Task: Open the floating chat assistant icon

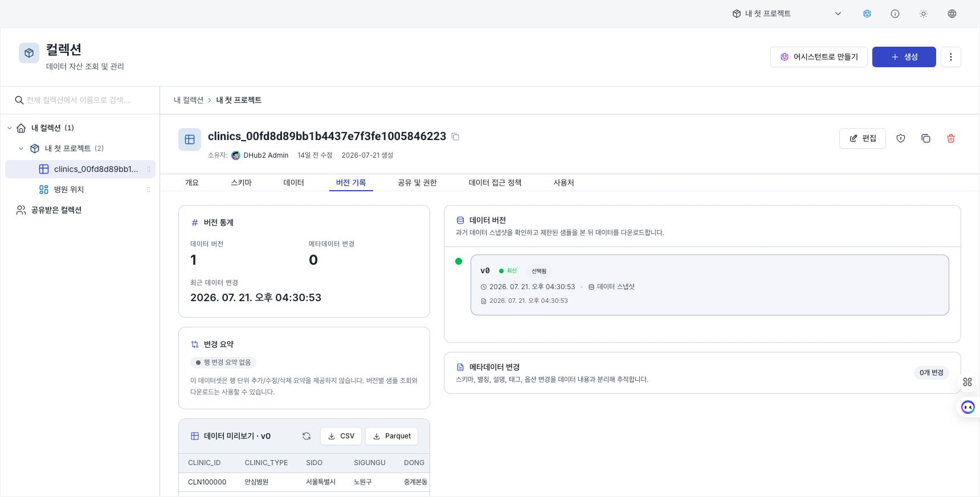Action: coord(968,407)
